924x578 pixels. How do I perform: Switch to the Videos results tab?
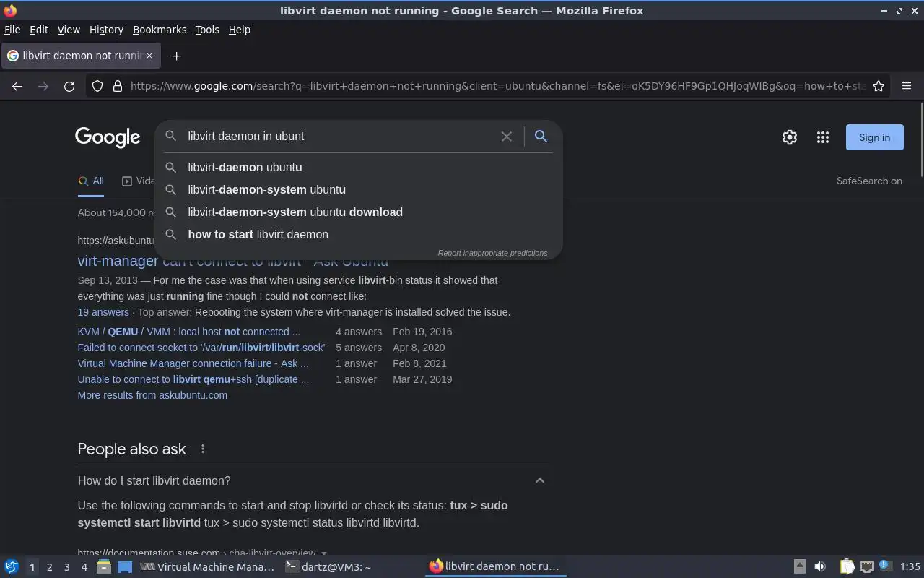click(138, 181)
